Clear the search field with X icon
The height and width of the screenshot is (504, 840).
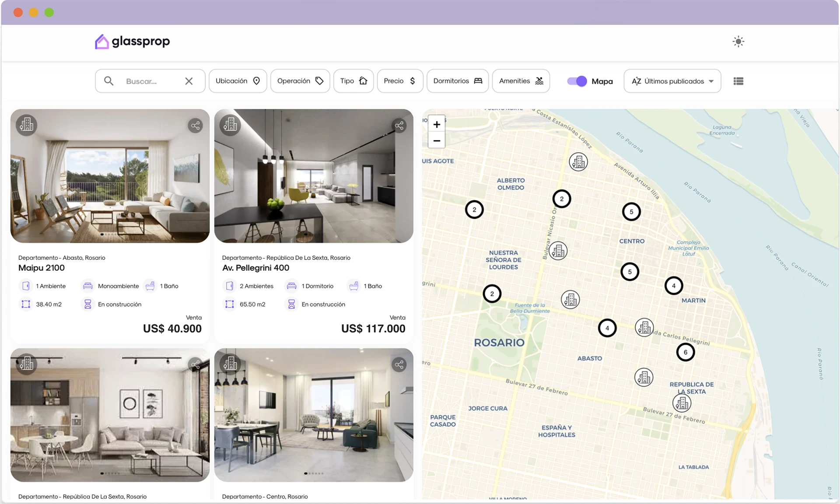(x=189, y=81)
